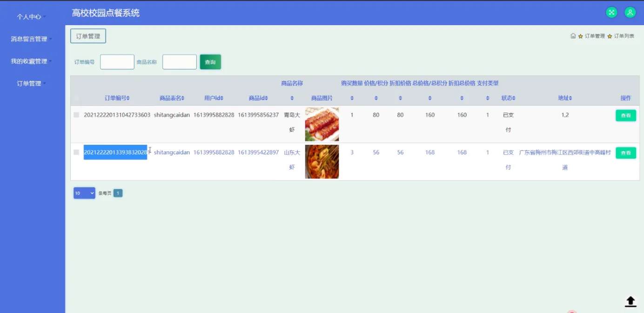Click product id 1613995422897
The height and width of the screenshot is (313, 644).
258,152
